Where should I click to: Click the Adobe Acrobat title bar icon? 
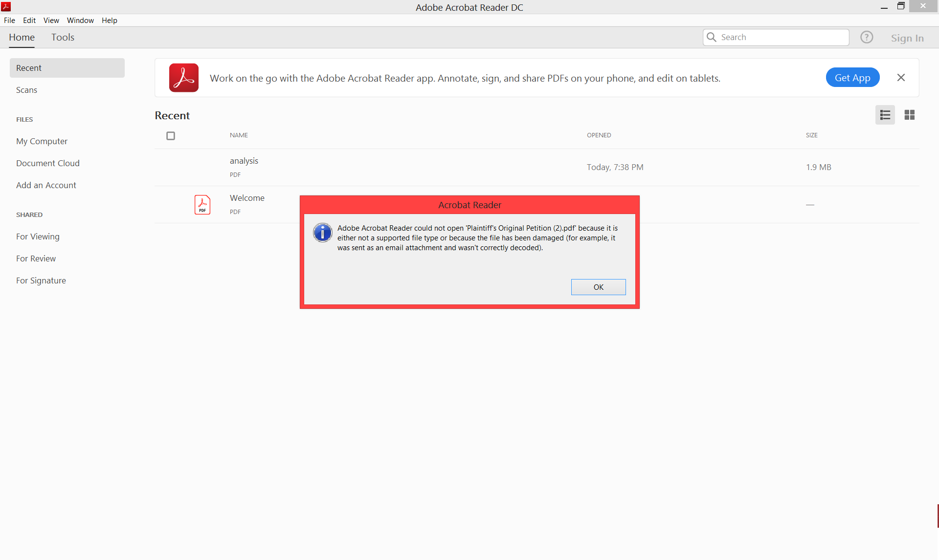coord(6,6)
